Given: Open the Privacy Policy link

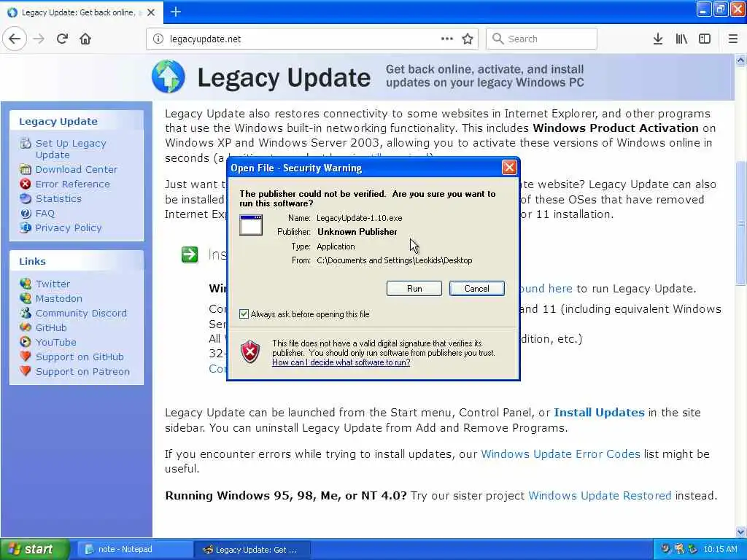Looking at the screenshot, I should tap(68, 228).
